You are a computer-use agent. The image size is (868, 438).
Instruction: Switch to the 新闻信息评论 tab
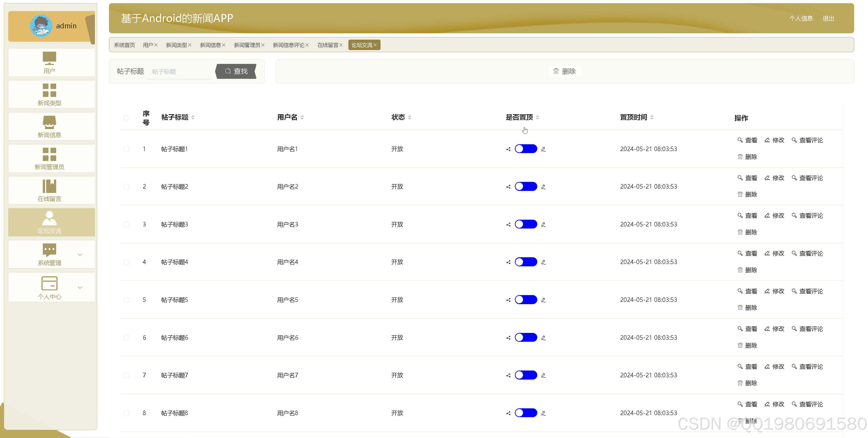click(288, 45)
